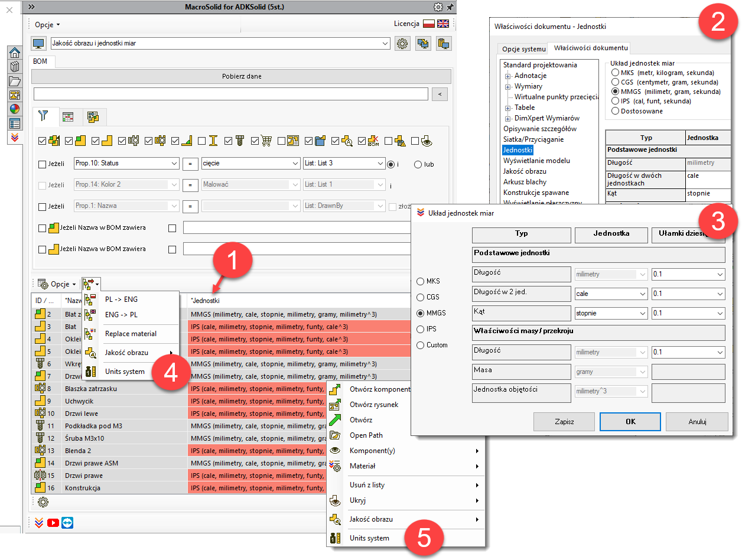
Task: Expand the Materiał submenu in the context menu
Action: (405, 466)
